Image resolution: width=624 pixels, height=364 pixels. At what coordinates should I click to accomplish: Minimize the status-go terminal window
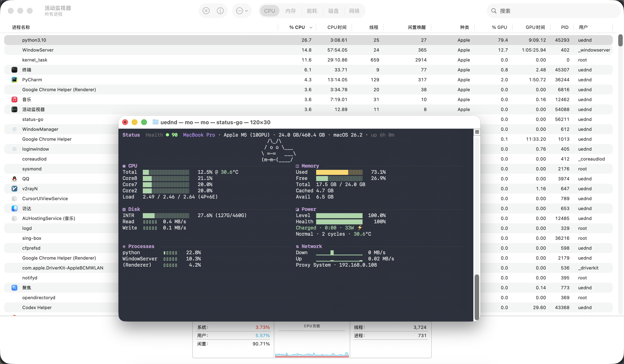(x=135, y=122)
